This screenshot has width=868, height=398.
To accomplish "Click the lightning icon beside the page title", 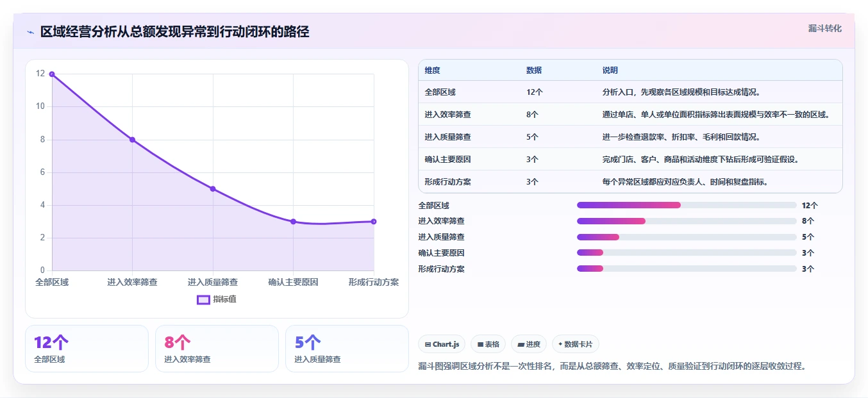I will click(x=30, y=32).
